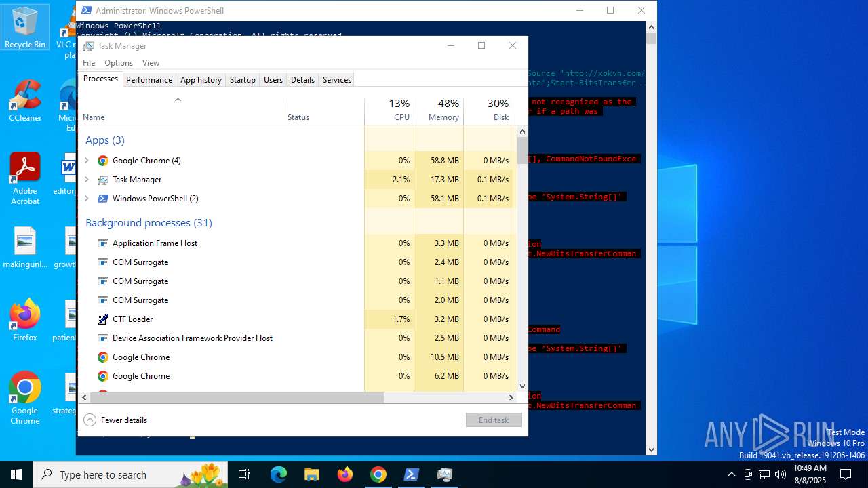This screenshot has width=868, height=488.
Task: Open makingunl image file on desktop
Action: pyautogui.click(x=25, y=248)
